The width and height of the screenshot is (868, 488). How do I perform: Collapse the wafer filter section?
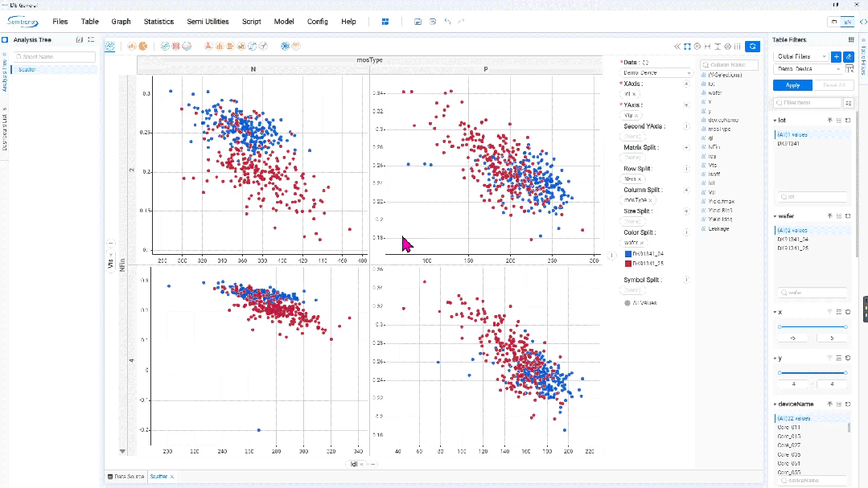[x=775, y=216]
